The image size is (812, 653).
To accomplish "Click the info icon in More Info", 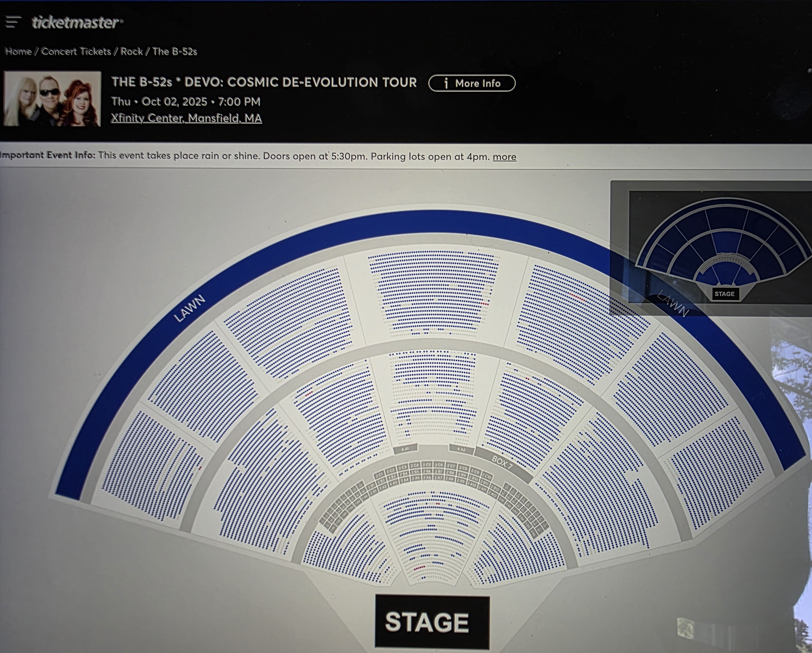I will pos(446,83).
